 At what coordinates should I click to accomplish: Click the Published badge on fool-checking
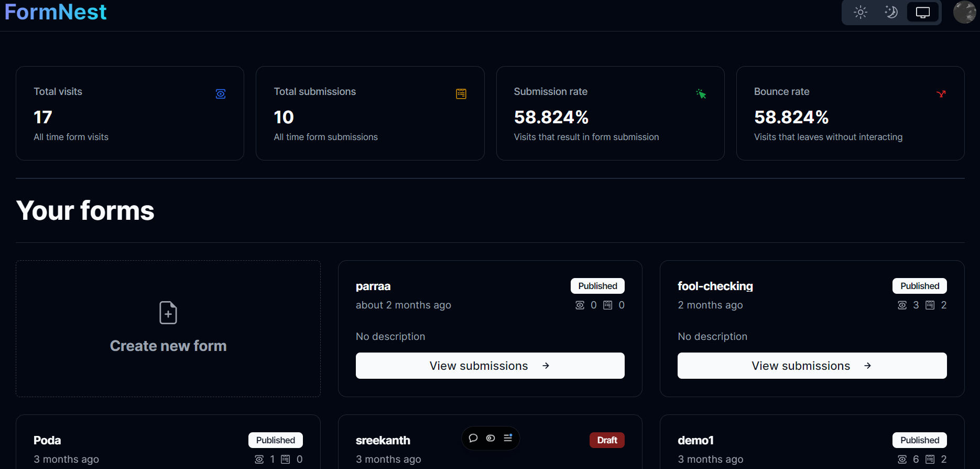(920, 286)
